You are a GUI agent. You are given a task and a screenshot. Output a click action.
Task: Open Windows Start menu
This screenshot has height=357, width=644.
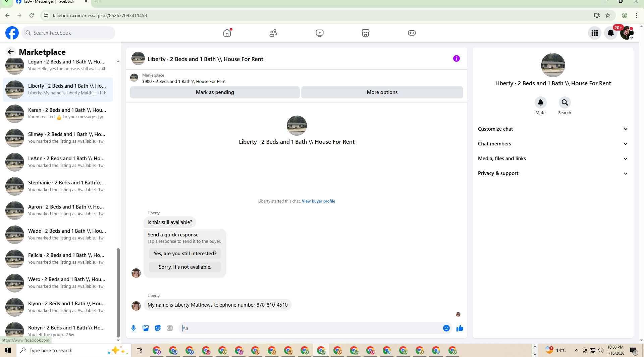(8, 350)
